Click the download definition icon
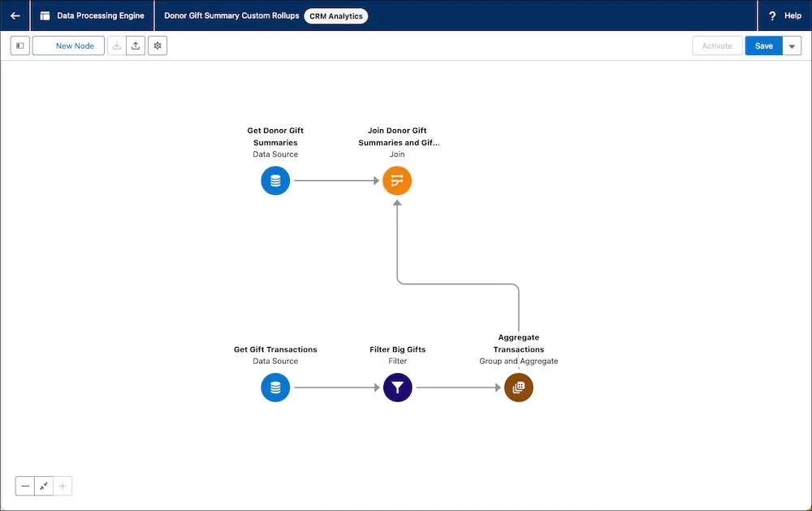The image size is (812, 511). 116,45
